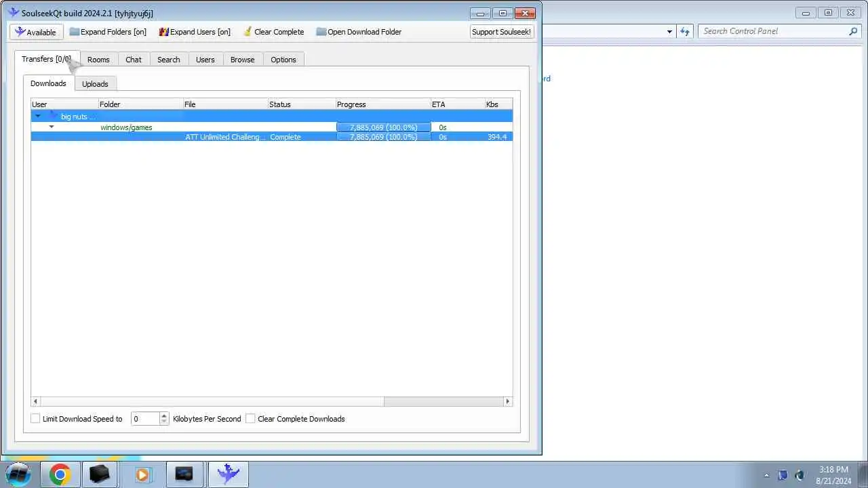The image size is (868, 488).
Task: Click the Complete status cell
Action: (285, 137)
